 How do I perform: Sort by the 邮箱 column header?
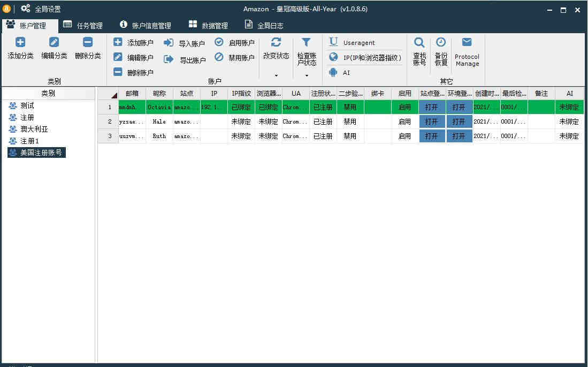(132, 94)
